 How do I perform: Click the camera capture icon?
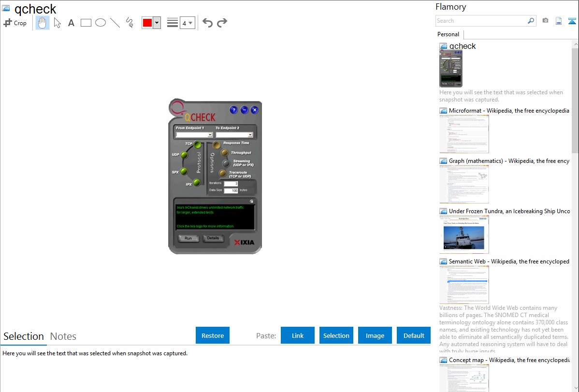point(545,21)
